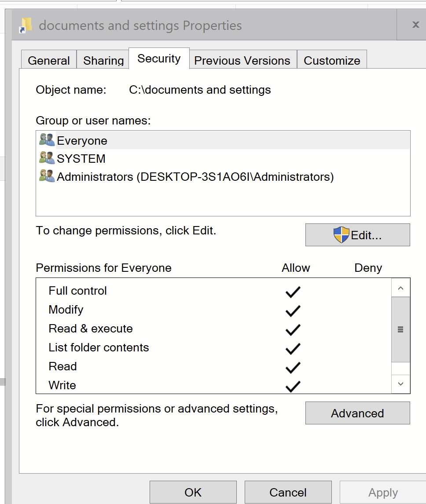Screen dimensions: 426x504
Task: Click the Modify Allow checkmark
Action: pos(293,310)
